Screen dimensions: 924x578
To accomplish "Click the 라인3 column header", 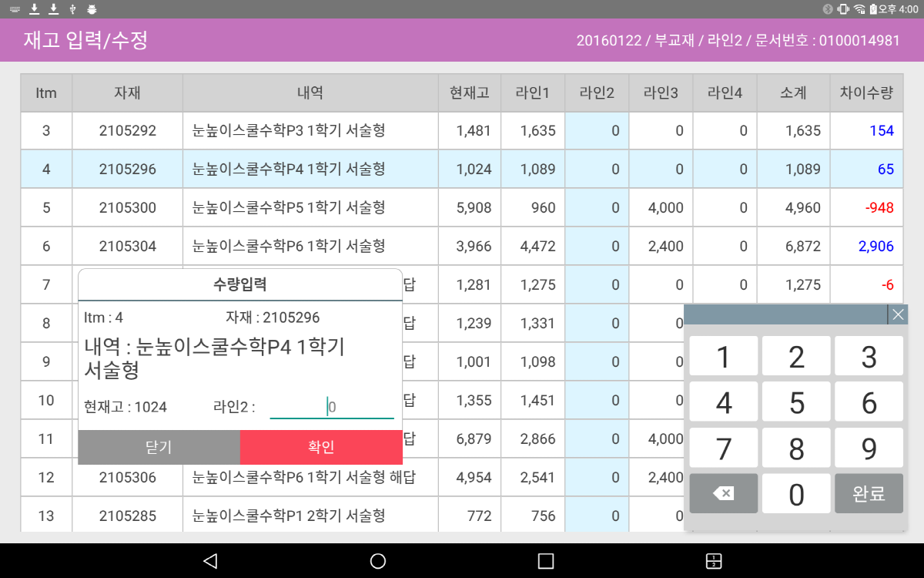I will pyautogui.click(x=661, y=93).
